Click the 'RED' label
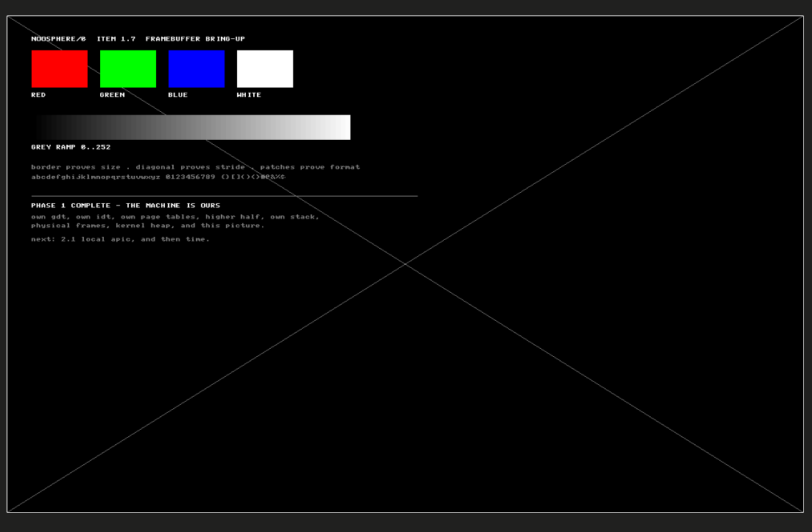 click(38, 95)
